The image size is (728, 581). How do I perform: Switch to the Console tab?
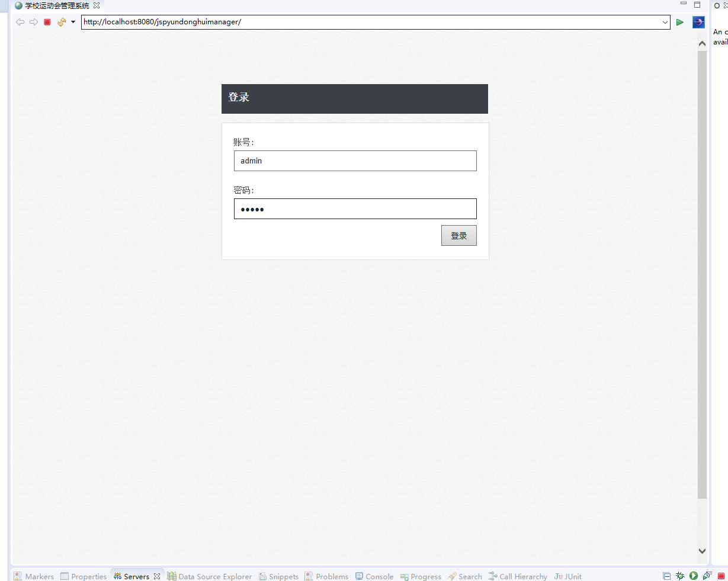[x=374, y=576]
